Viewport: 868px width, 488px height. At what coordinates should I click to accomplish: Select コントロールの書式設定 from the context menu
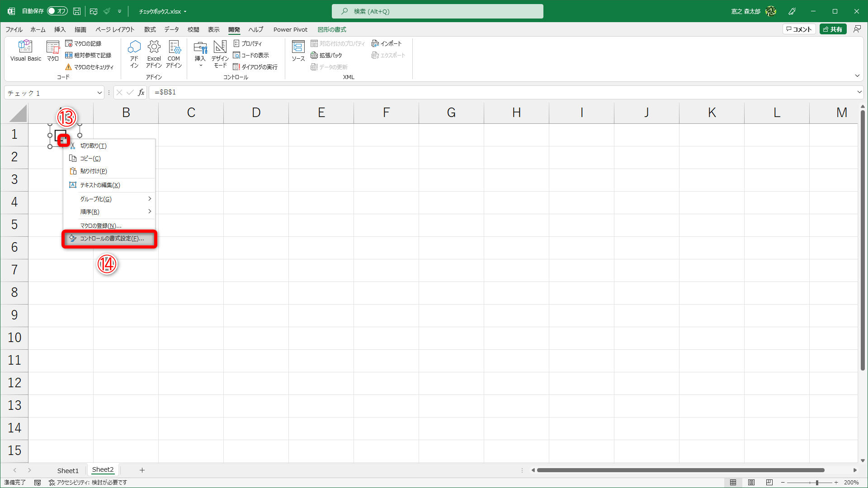tap(108, 239)
